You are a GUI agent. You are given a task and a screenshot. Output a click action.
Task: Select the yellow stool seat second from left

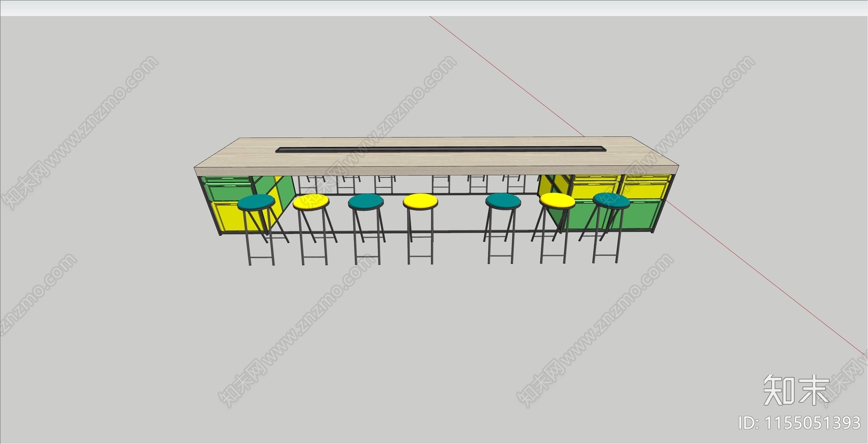click(311, 202)
